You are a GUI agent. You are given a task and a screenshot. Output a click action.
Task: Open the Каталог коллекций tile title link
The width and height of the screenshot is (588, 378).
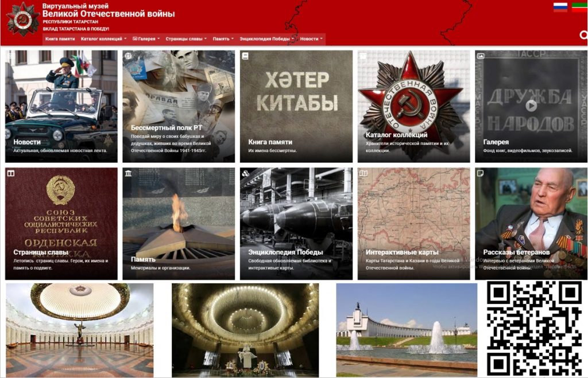coord(396,135)
